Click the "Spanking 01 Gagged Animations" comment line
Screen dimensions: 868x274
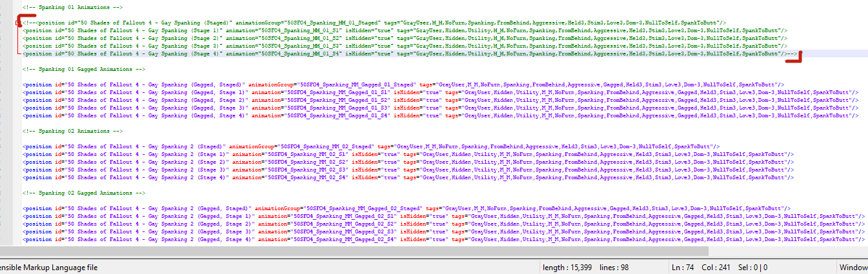83,69
